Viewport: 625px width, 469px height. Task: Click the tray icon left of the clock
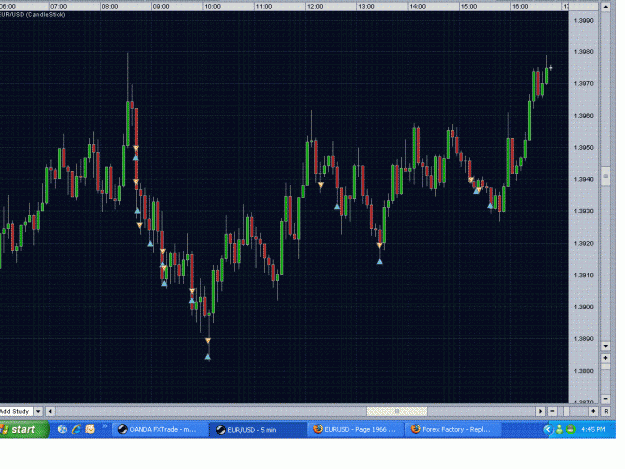pos(571,429)
